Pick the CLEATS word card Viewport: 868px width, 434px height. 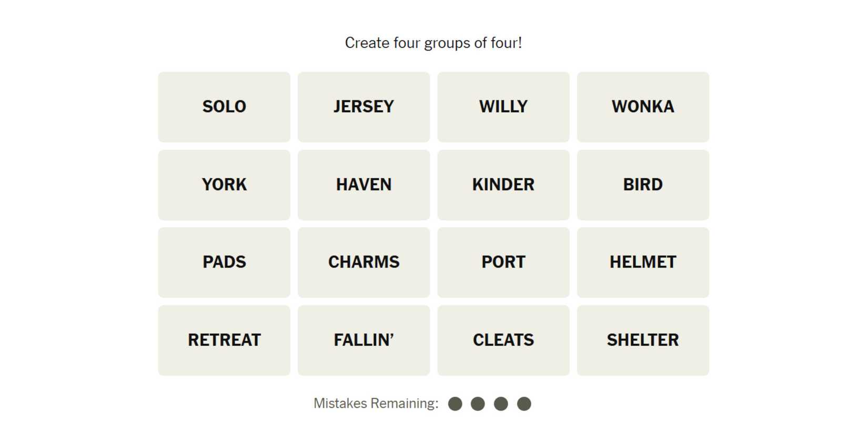point(503,340)
